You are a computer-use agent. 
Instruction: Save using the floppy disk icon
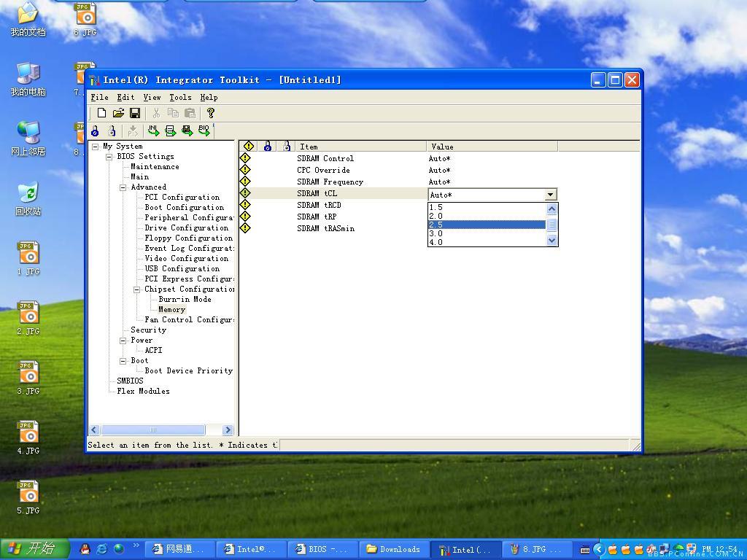point(135,113)
